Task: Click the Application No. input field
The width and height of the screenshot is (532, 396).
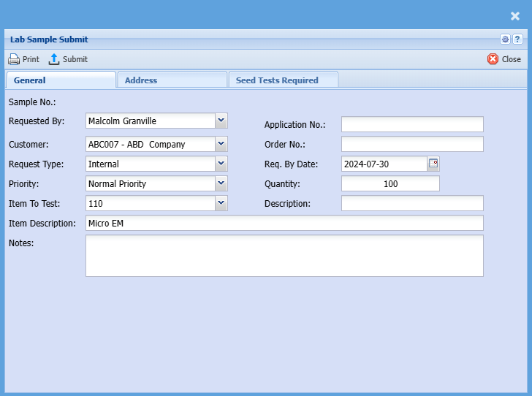Action: click(x=412, y=124)
